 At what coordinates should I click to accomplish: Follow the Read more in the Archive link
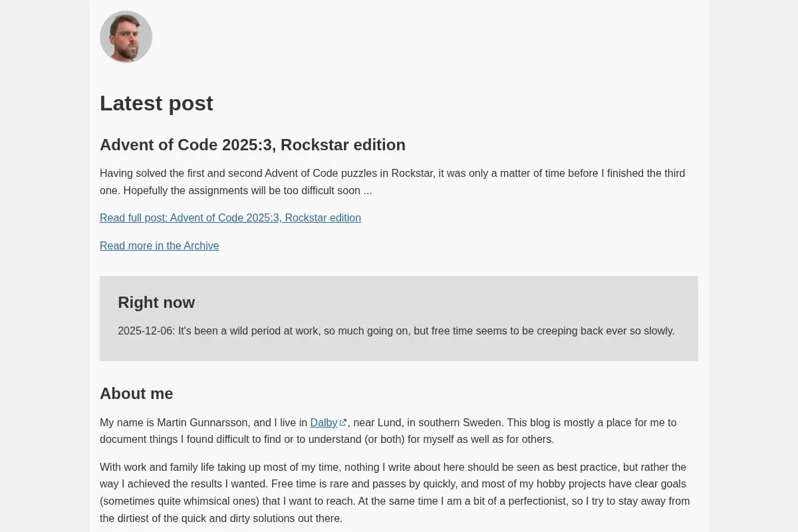[x=159, y=245]
